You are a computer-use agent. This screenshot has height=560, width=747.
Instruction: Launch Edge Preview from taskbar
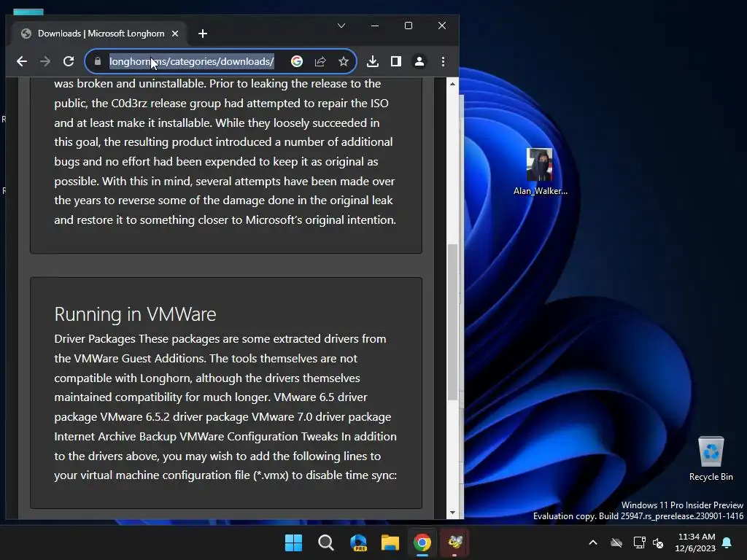[358, 542]
